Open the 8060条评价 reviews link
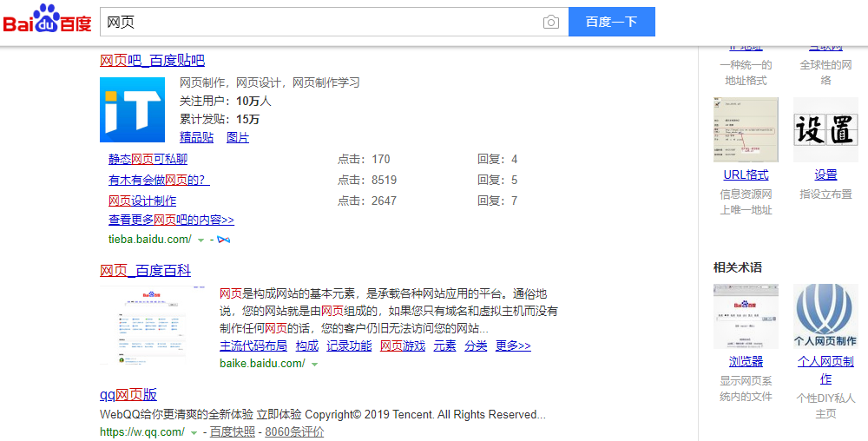This screenshot has height=441, width=868. [294, 431]
